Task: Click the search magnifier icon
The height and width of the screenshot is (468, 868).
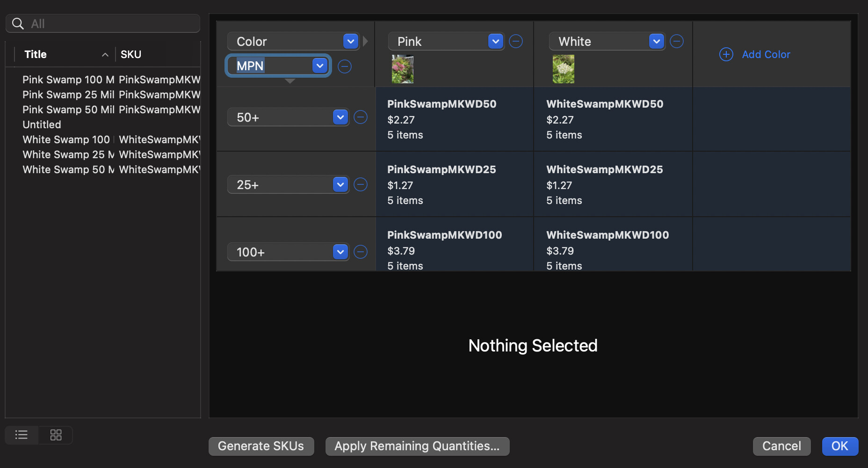Action: (x=18, y=23)
